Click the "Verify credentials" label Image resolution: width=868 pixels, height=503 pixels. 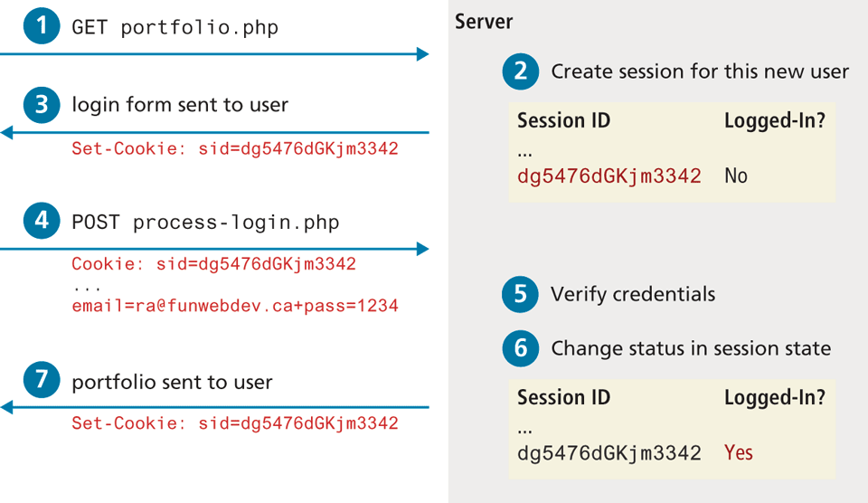tap(633, 294)
